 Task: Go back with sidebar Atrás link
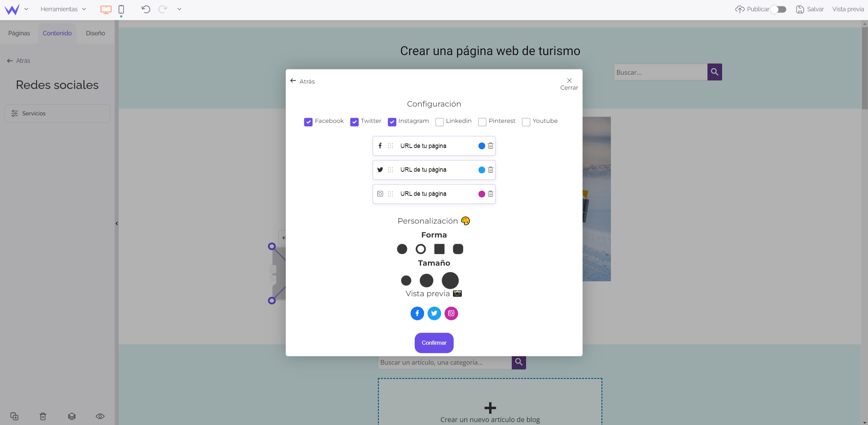(x=19, y=61)
